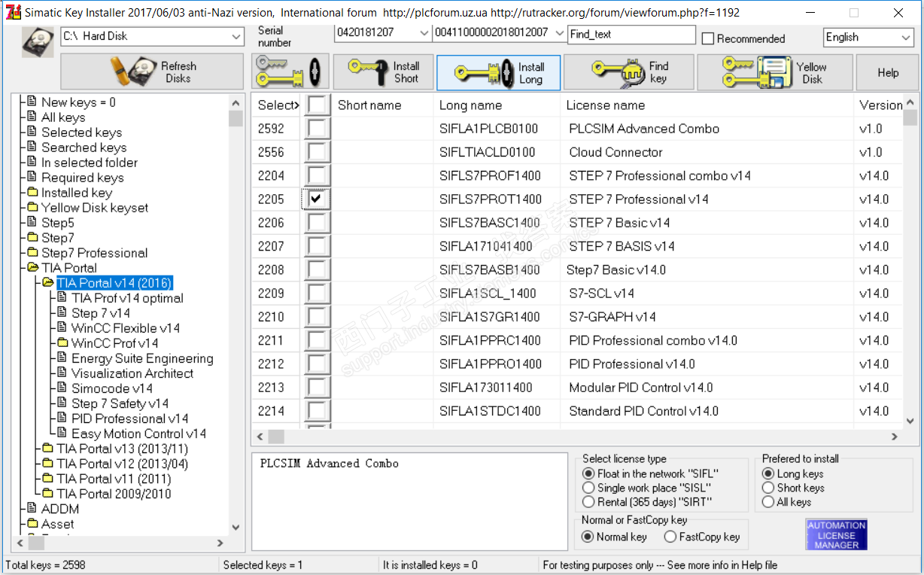Click the SIFLTIACLD0100 long name cell
Screen dimensions: 924x575
pyautogui.click(x=487, y=152)
